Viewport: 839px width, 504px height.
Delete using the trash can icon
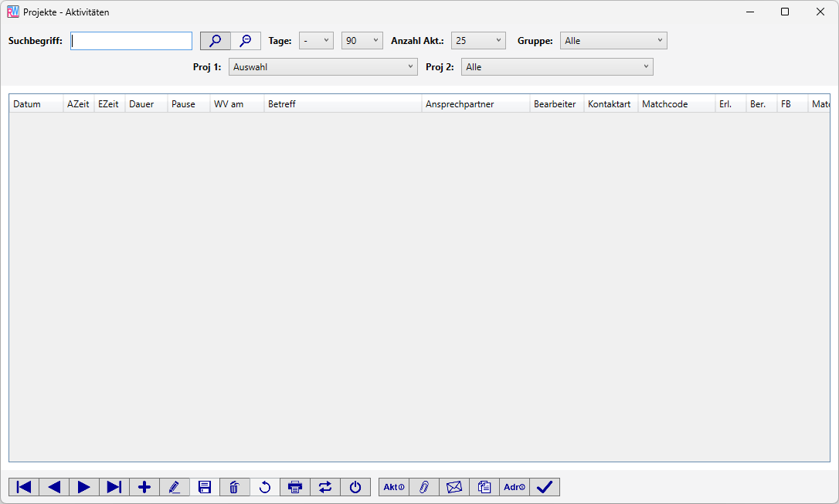(234, 487)
